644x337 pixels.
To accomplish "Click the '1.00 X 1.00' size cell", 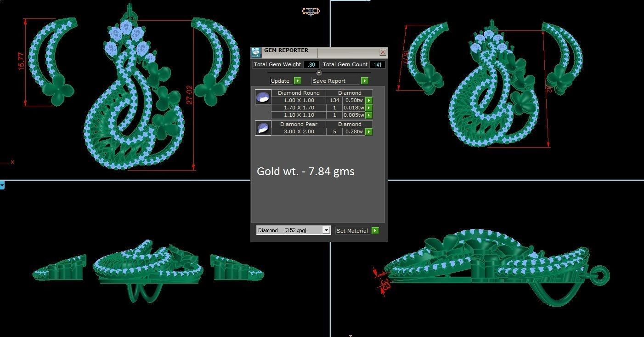I will (299, 100).
